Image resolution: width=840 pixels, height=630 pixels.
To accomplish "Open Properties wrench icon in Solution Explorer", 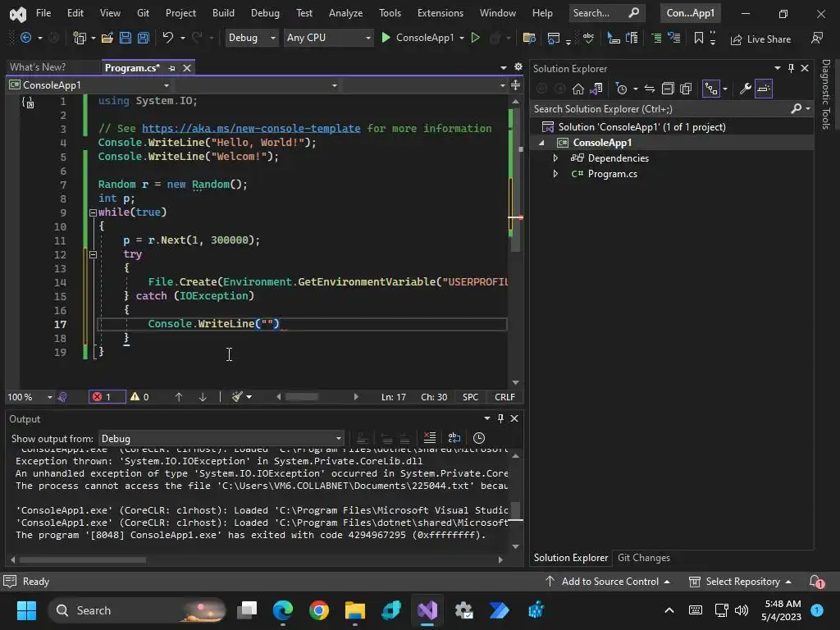I will coord(745,89).
